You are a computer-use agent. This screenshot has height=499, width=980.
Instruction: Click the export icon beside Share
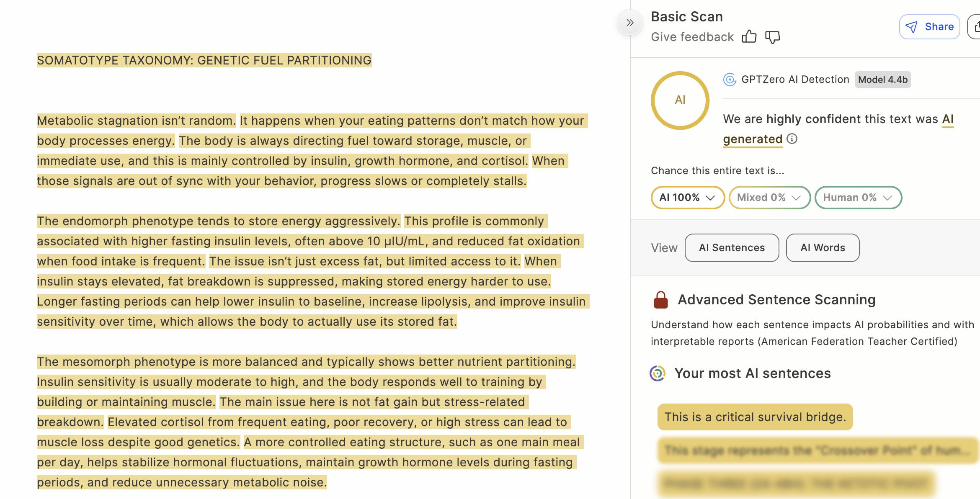point(975,27)
